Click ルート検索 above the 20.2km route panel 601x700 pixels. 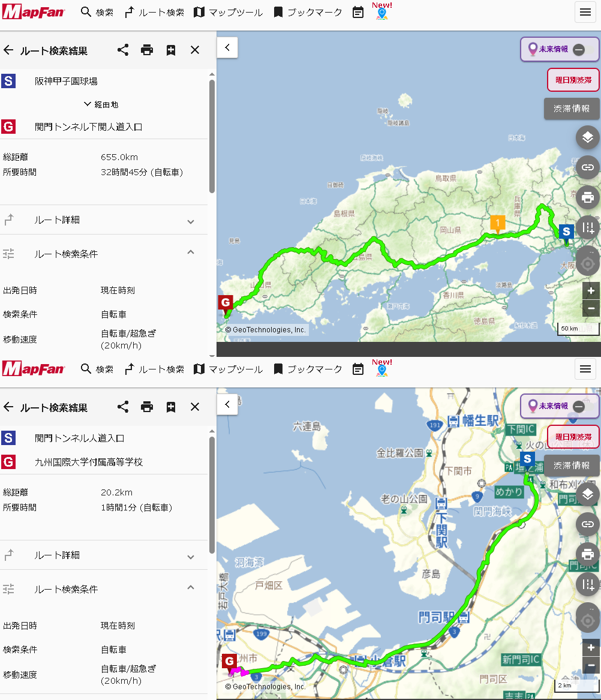pos(154,369)
